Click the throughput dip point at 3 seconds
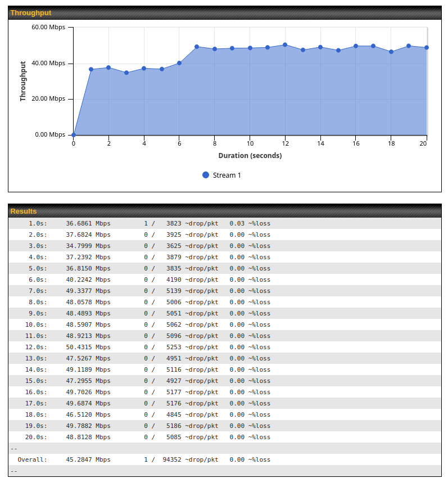Image resolution: width=448 pixels, height=487 pixels. click(x=126, y=73)
